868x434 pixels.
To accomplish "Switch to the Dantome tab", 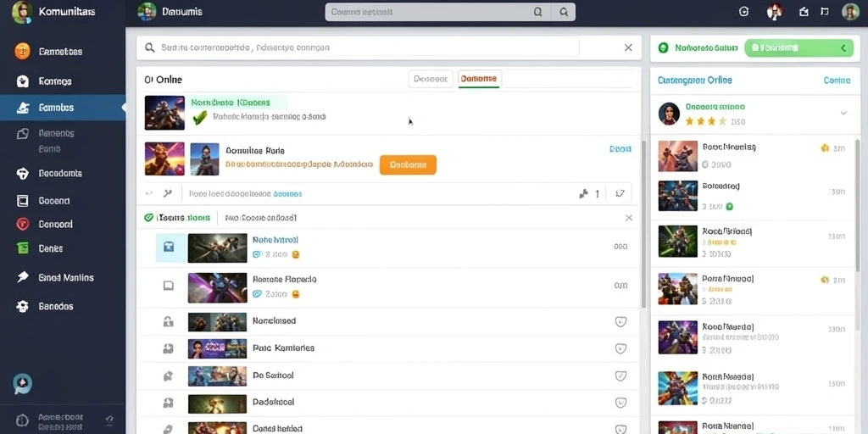I will [x=479, y=79].
